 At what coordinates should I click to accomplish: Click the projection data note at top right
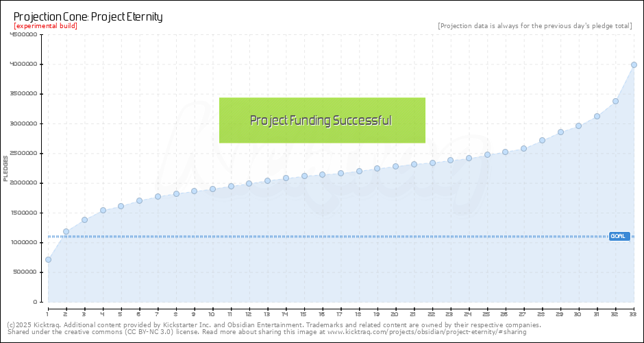(x=534, y=26)
